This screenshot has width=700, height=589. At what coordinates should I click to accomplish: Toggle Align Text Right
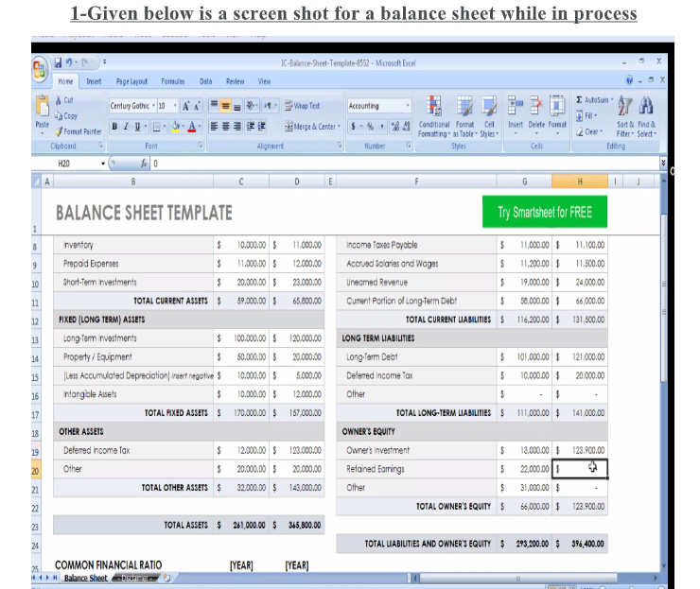pyautogui.click(x=237, y=127)
